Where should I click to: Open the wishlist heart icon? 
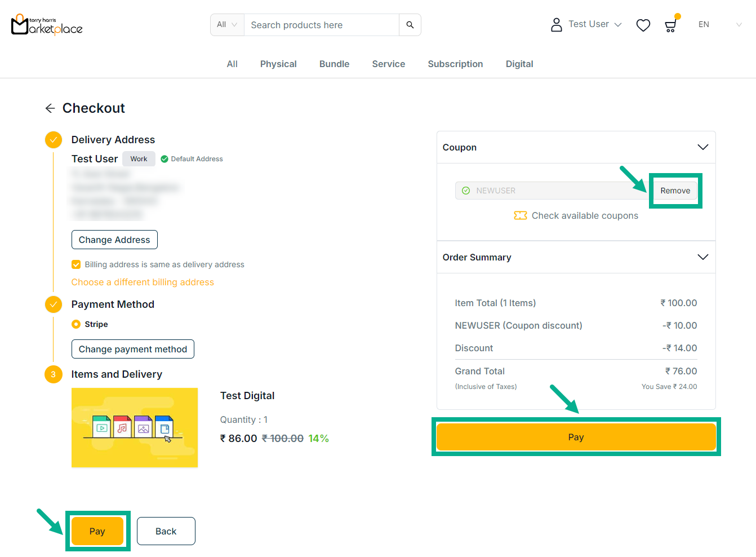[x=643, y=25]
